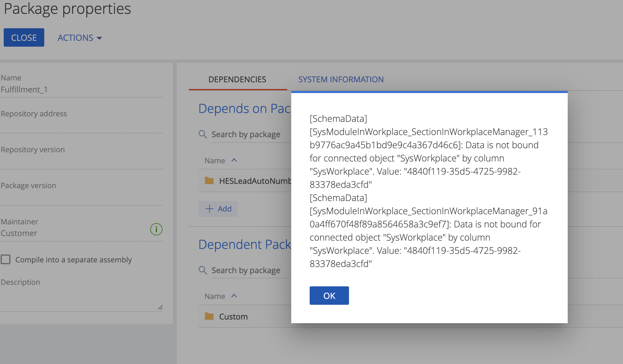Click the Dependent Packages heading
Screen dimensions: 623x364
(x=245, y=245)
